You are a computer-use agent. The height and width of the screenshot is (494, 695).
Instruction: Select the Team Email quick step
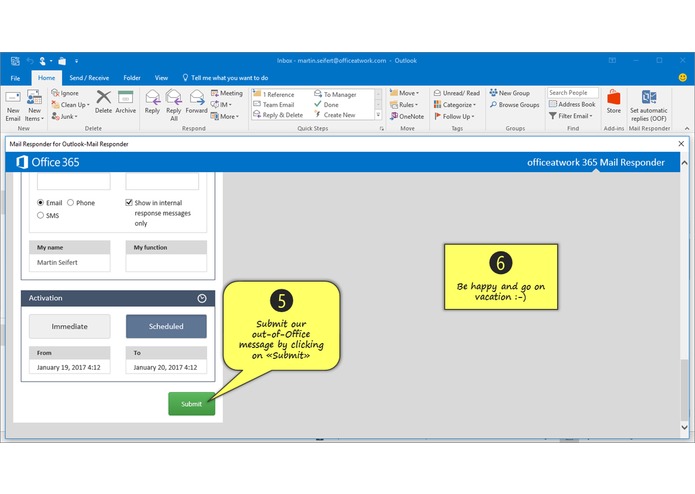click(274, 105)
